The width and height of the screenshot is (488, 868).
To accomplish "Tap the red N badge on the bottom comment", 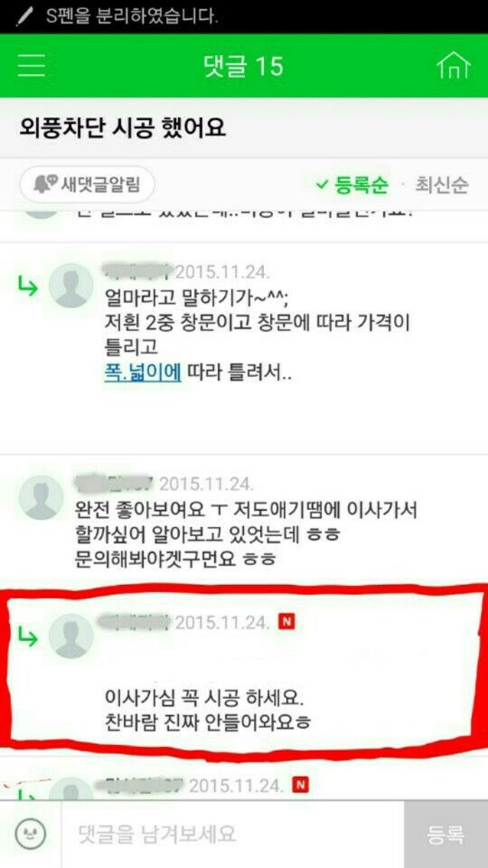I will (x=300, y=784).
